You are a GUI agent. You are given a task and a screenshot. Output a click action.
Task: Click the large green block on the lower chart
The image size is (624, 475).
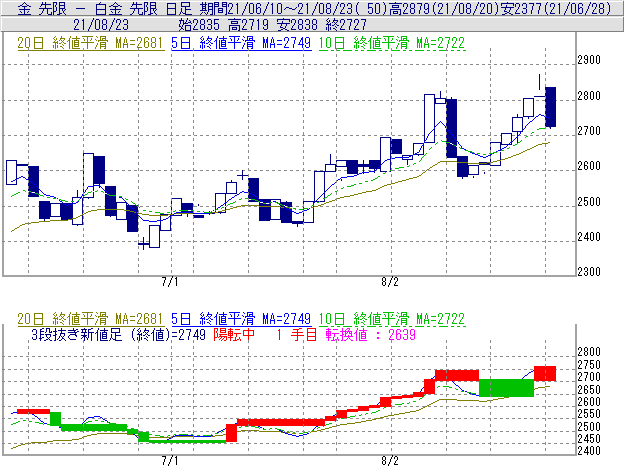(506, 388)
